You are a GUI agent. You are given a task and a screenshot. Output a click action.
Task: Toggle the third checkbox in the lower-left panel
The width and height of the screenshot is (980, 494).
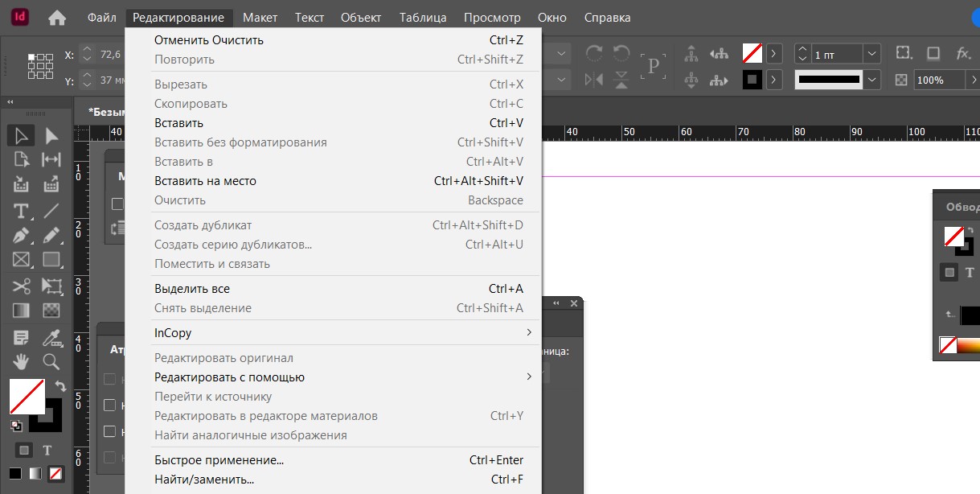point(110,431)
